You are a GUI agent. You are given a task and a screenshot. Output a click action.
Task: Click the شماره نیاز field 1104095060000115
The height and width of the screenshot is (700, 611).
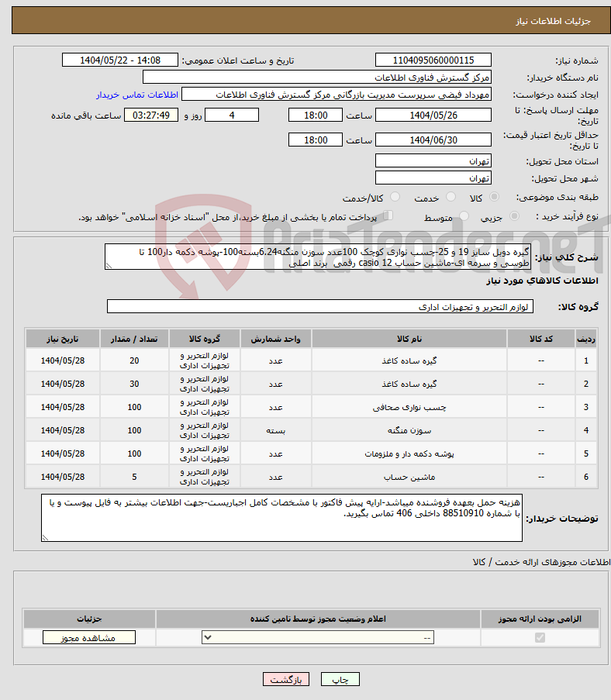click(x=433, y=60)
